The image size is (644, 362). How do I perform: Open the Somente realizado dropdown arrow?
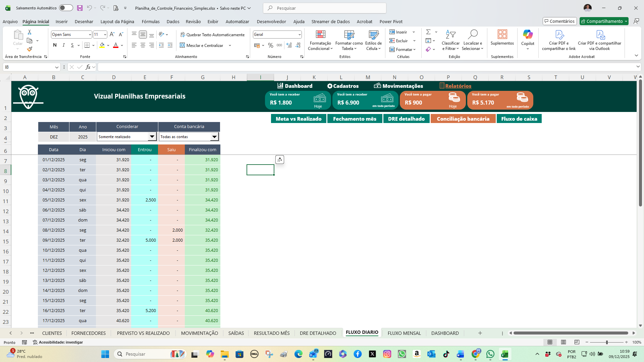coord(152,136)
